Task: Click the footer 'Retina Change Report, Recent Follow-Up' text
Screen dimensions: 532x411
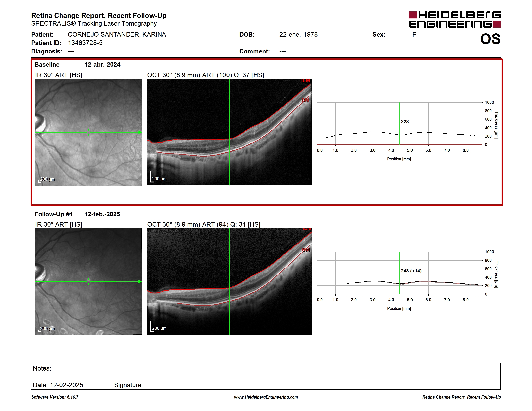Action: [x=462, y=397]
